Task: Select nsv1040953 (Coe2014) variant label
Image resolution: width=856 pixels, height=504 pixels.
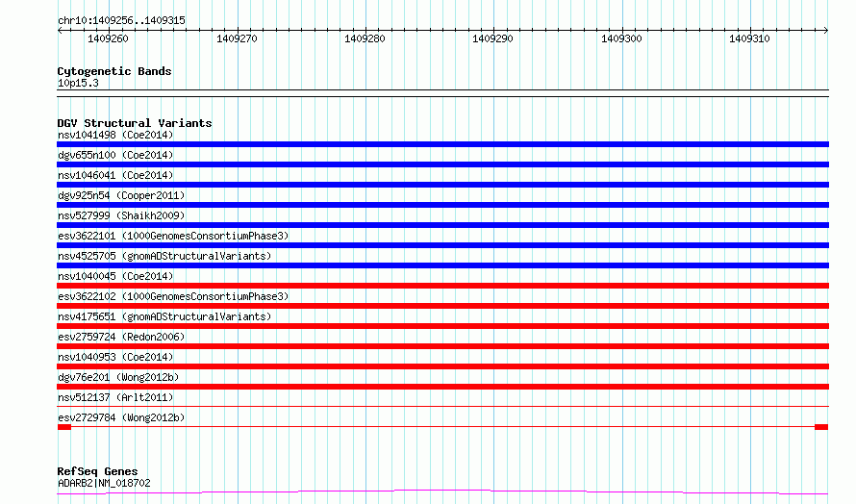Action: pyautogui.click(x=115, y=357)
